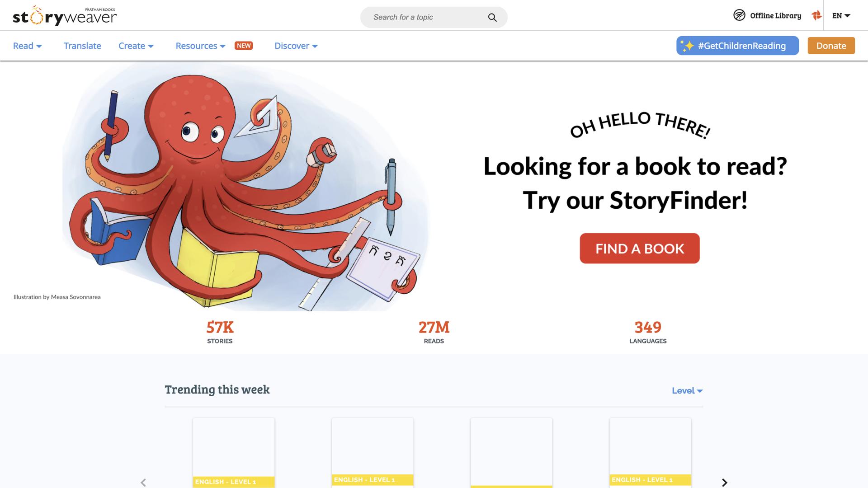This screenshot has width=868, height=488.
Task: Click the search magnifier icon
Action: [492, 17]
